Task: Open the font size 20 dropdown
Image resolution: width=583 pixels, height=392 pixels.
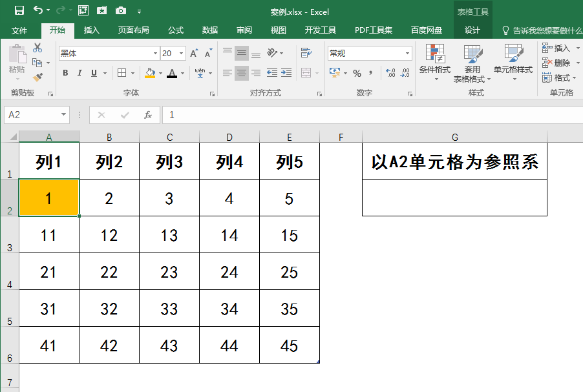Action: point(182,54)
